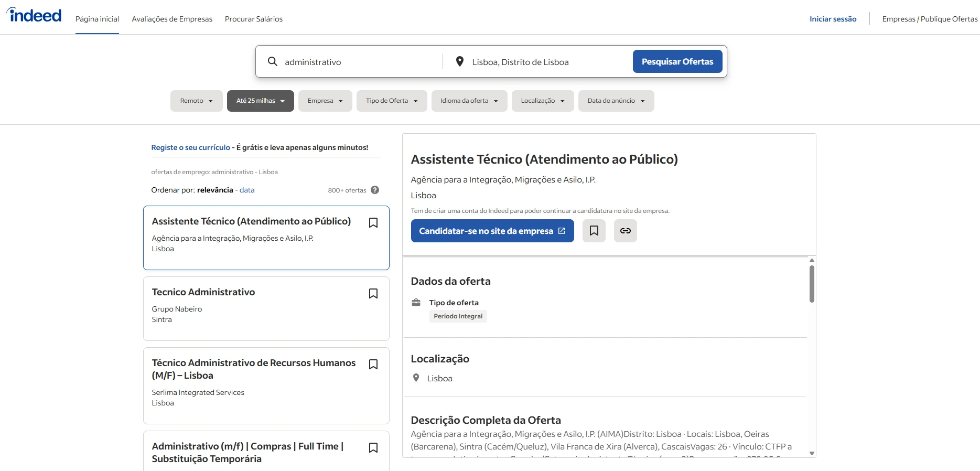The height and width of the screenshot is (471, 980).
Task: Click scroll up arrow in job details
Action: [x=812, y=260]
